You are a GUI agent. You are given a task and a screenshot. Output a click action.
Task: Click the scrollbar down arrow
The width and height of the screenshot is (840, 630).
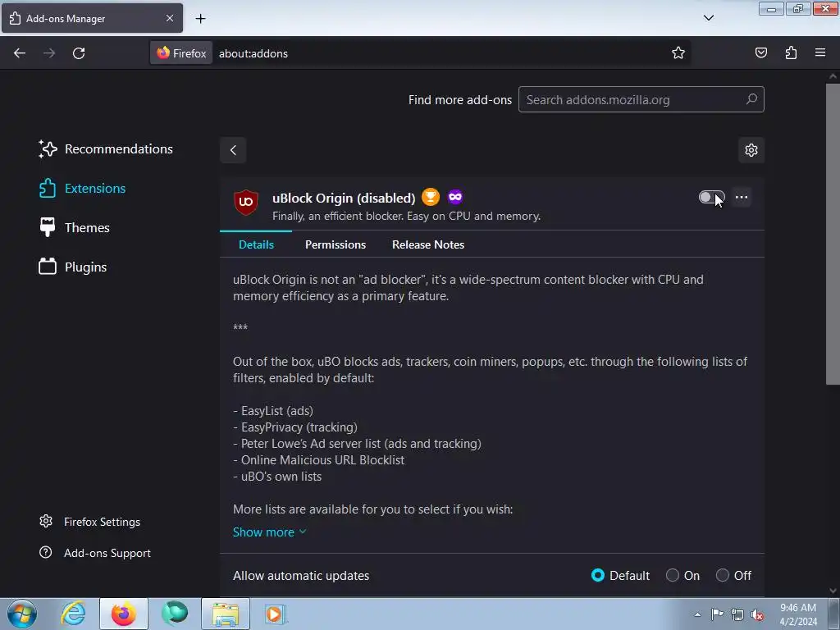(x=833, y=591)
